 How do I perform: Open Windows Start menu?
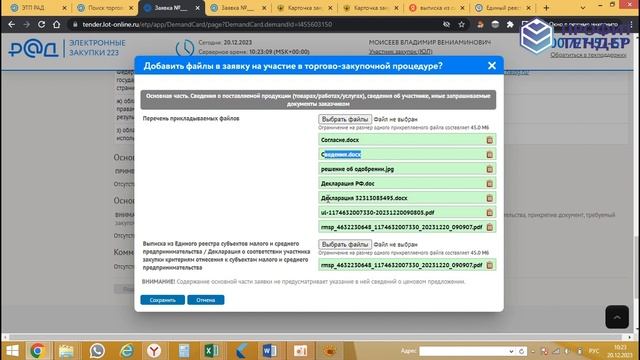[12, 351]
